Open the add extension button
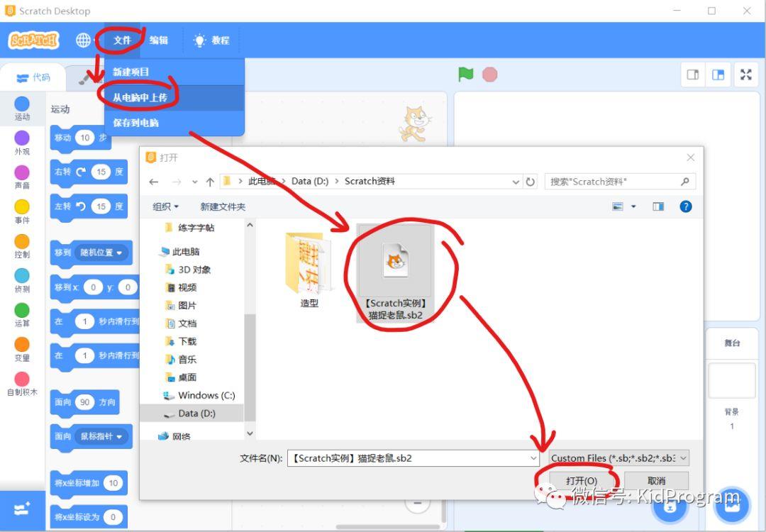 (x=23, y=510)
